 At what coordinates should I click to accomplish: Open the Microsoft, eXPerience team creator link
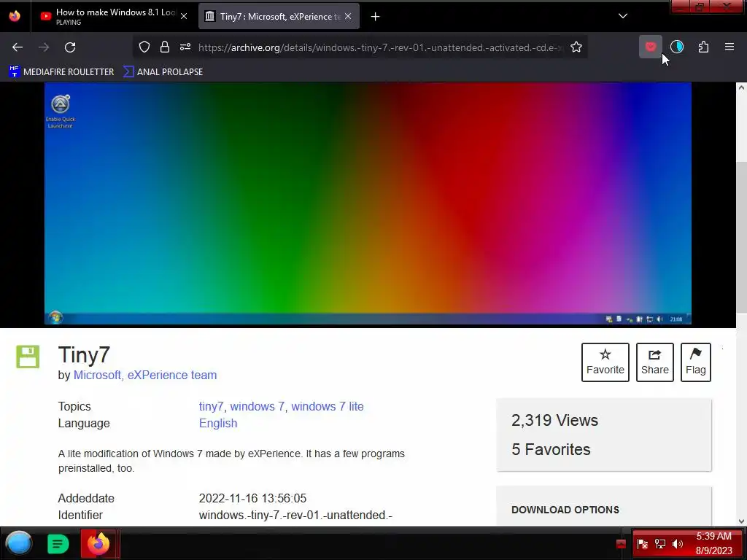tap(145, 376)
